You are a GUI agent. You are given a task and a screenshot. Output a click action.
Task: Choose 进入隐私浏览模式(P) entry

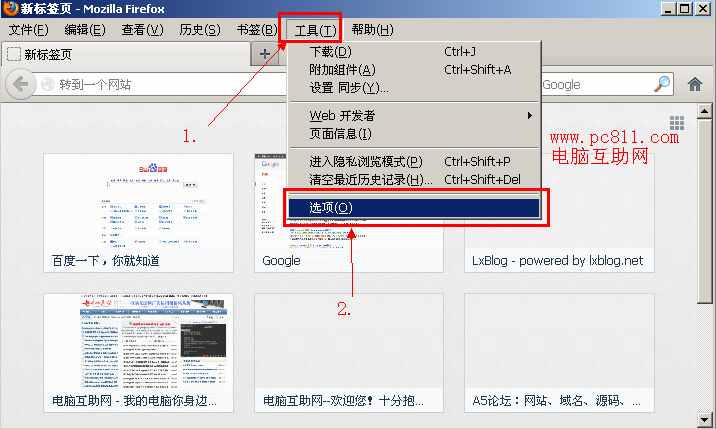[x=414, y=162]
